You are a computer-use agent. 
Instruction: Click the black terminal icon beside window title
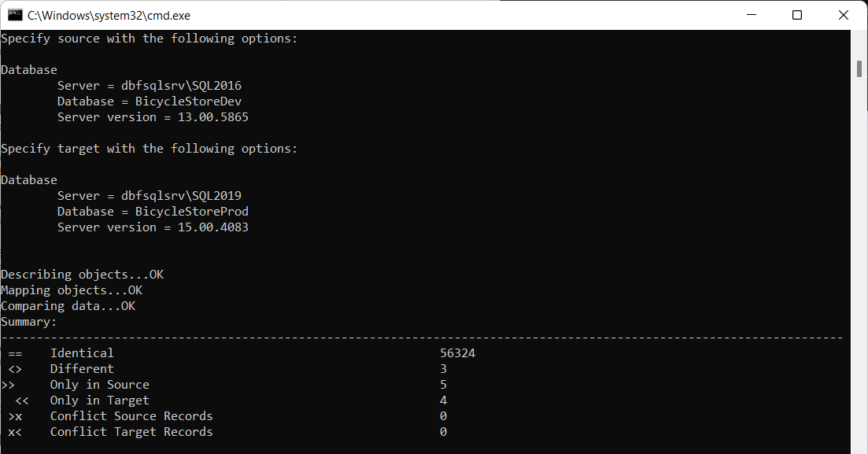coord(14,14)
